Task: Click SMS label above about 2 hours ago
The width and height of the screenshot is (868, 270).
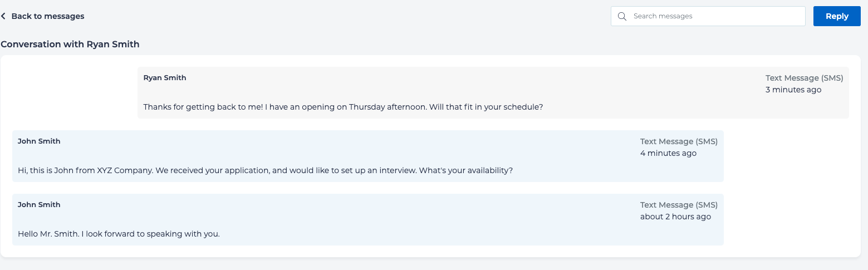Action: coord(679,205)
